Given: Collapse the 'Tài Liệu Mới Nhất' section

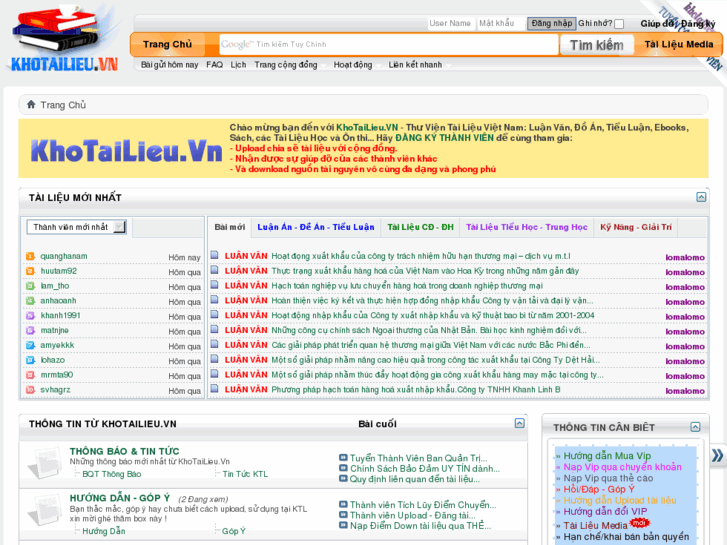Looking at the screenshot, I should click(x=701, y=197).
